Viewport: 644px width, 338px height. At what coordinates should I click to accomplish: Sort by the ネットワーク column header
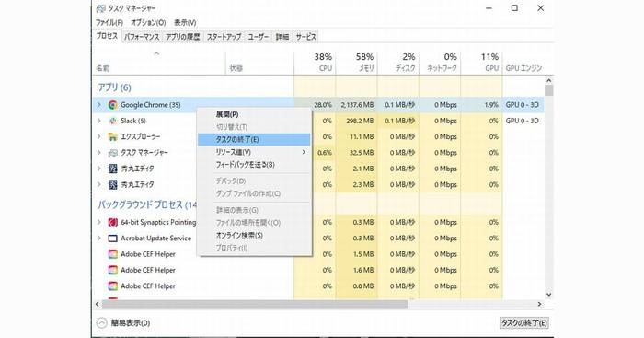pos(440,63)
